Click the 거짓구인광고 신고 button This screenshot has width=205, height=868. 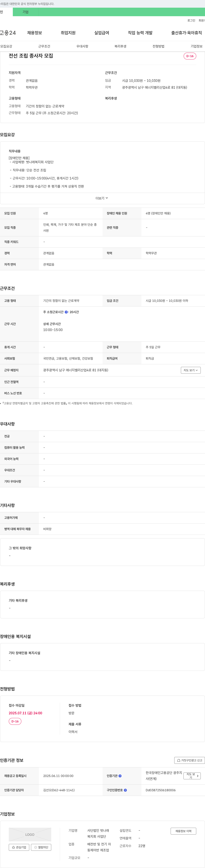pyautogui.click(x=189, y=760)
